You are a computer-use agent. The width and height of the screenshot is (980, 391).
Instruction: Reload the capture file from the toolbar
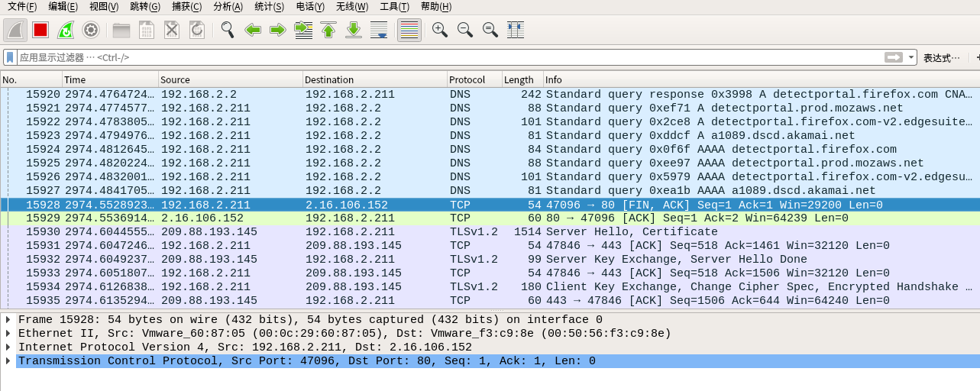(197, 30)
